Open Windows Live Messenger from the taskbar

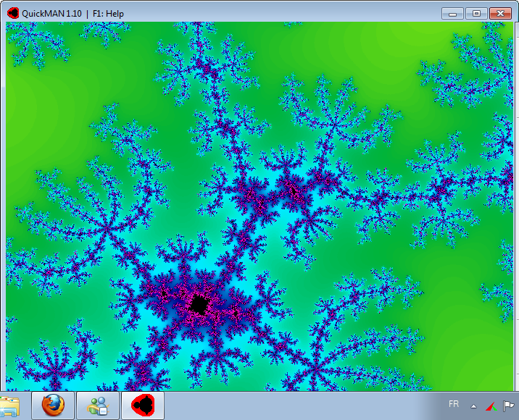(98, 406)
